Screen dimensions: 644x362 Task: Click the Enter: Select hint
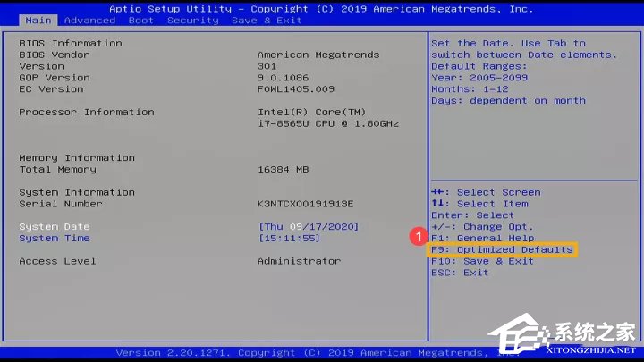coord(472,215)
